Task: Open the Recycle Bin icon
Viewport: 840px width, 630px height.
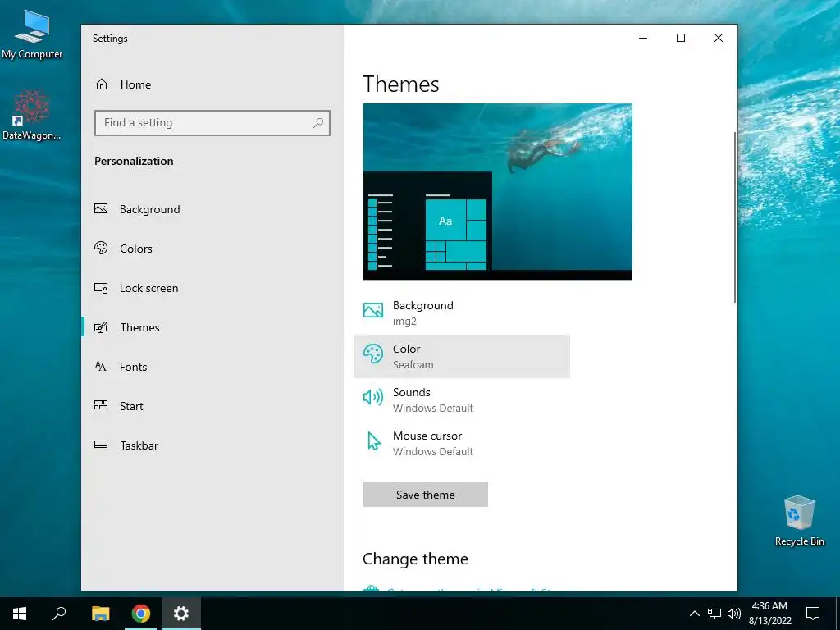Action: pyautogui.click(x=799, y=521)
